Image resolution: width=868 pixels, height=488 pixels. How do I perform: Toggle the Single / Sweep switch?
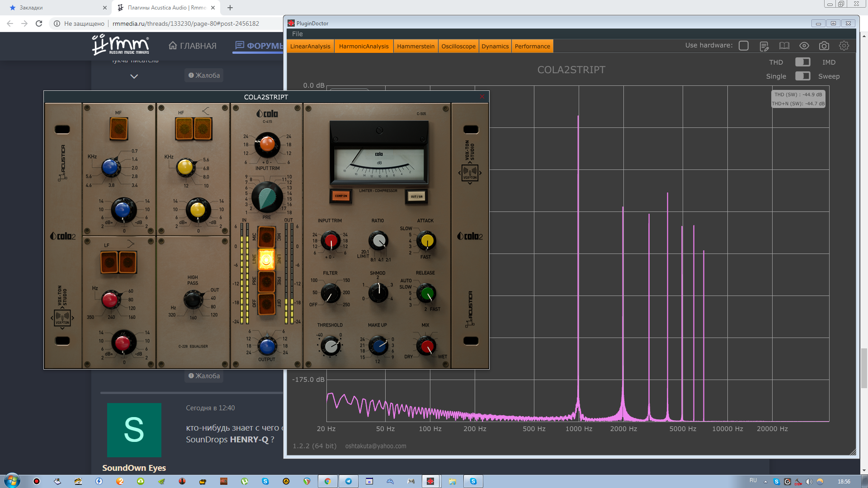[802, 76]
